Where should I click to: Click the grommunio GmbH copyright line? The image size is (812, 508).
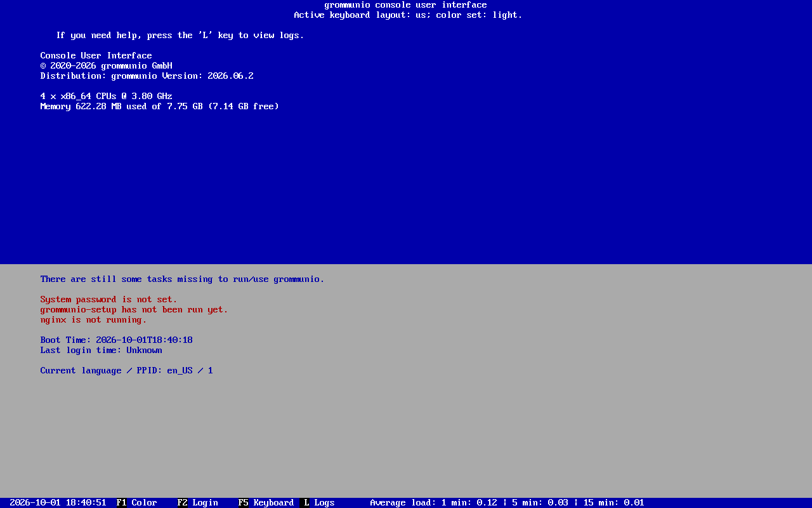(107, 66)
